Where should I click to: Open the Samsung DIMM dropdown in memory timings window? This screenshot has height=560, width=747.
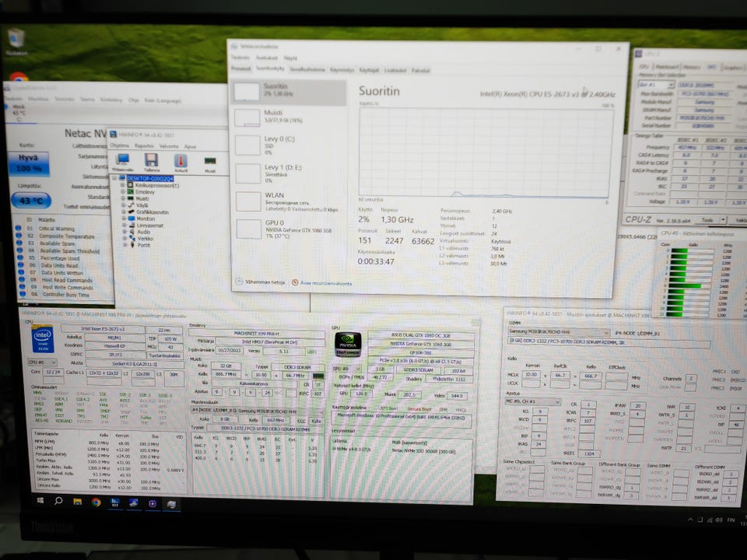[559, 331]
